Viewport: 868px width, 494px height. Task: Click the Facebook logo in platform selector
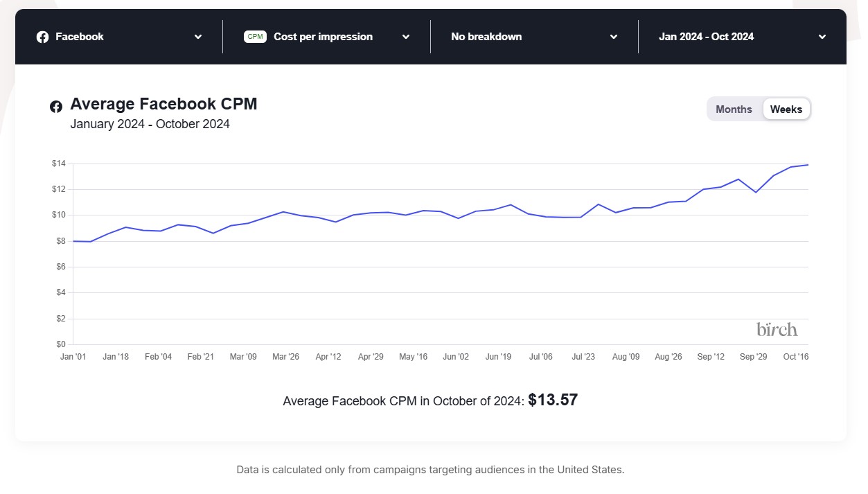coord(42,37)
